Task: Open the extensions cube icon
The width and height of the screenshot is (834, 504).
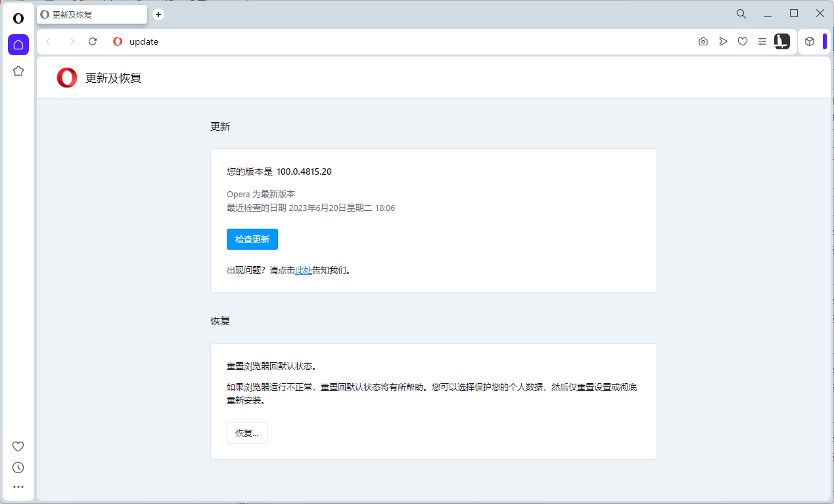Action: (810, 41)
